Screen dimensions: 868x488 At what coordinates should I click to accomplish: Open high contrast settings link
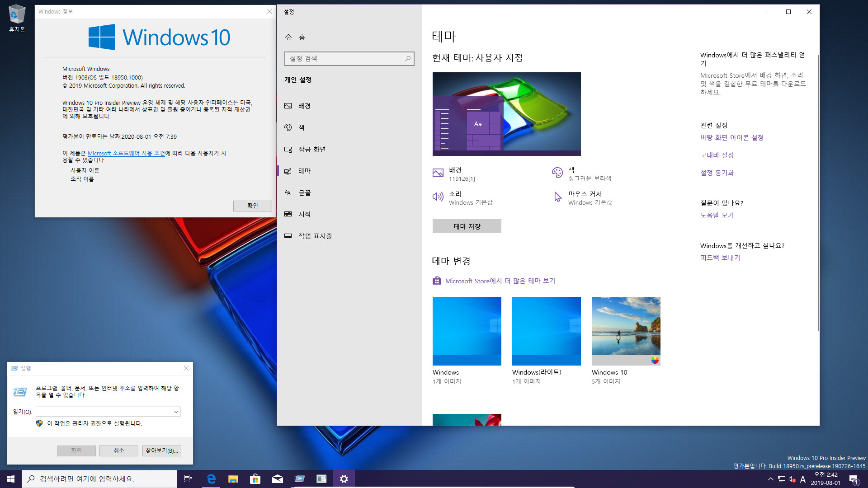717,155
